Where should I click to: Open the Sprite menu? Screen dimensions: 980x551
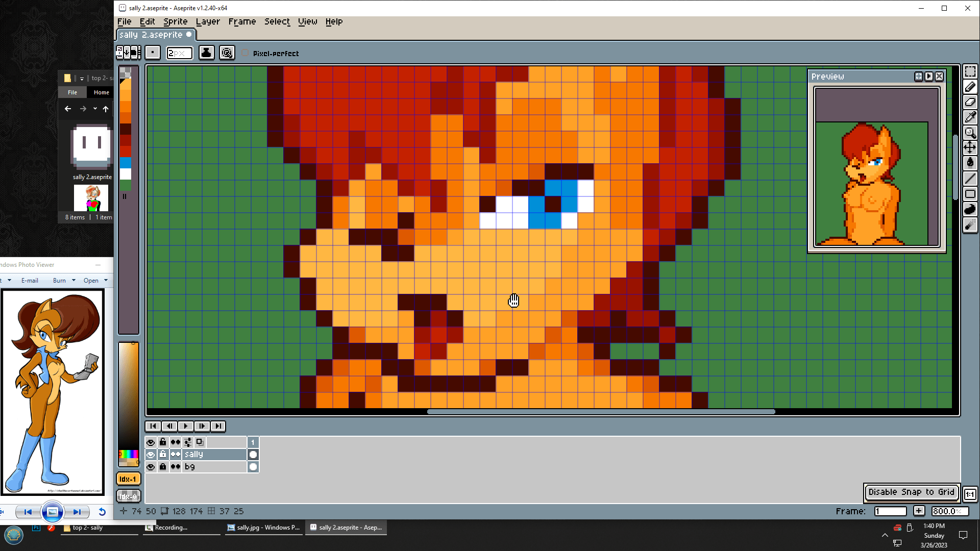tap(175, 21)
